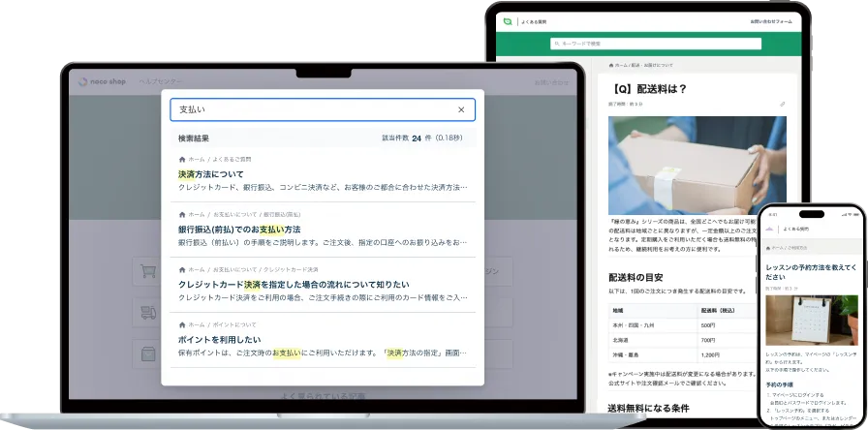Image resolution: width=868 pixels, height=430 pixels.
Task: Click the copy link icon beside 配送料 title
Action: (783, 104)
